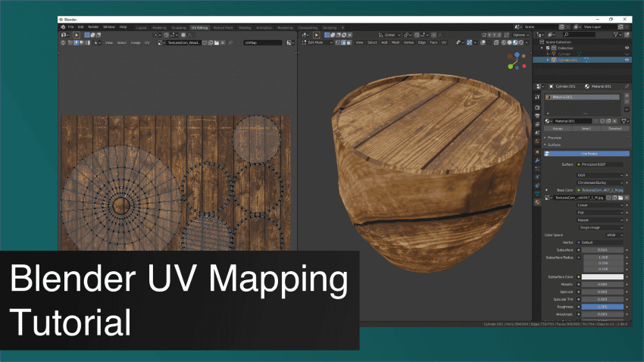
Task: Open the Face menu in 3D viewport
Action: point(433,42)
